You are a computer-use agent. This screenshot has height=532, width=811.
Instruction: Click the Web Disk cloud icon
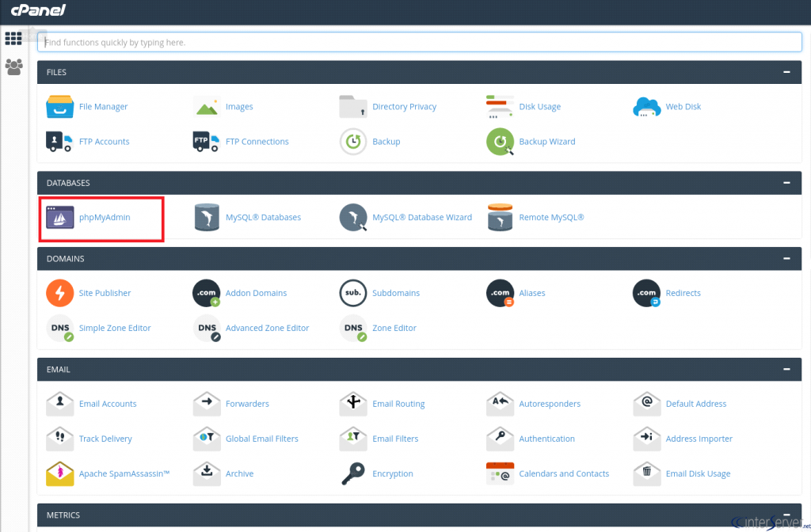(x=646, y=107)
